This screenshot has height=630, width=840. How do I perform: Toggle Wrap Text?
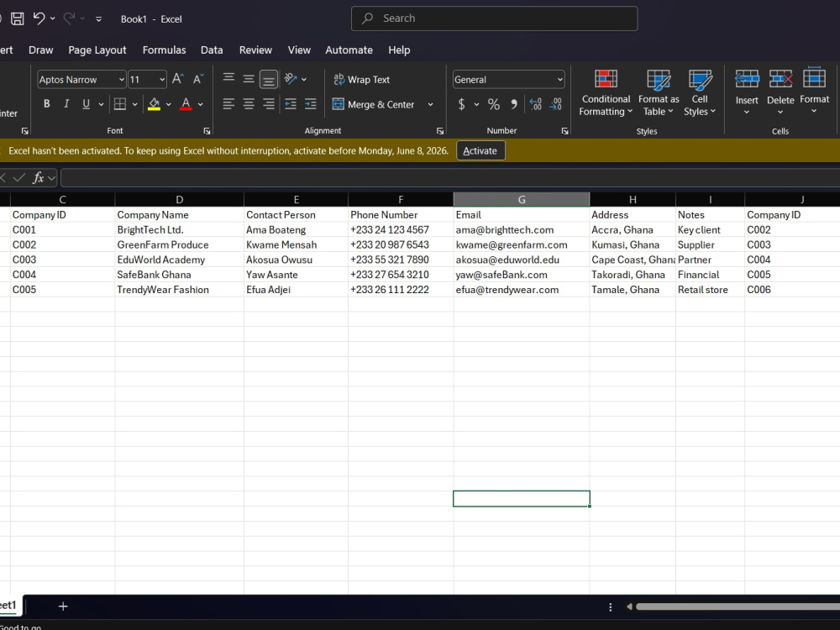tap(361, 79)
